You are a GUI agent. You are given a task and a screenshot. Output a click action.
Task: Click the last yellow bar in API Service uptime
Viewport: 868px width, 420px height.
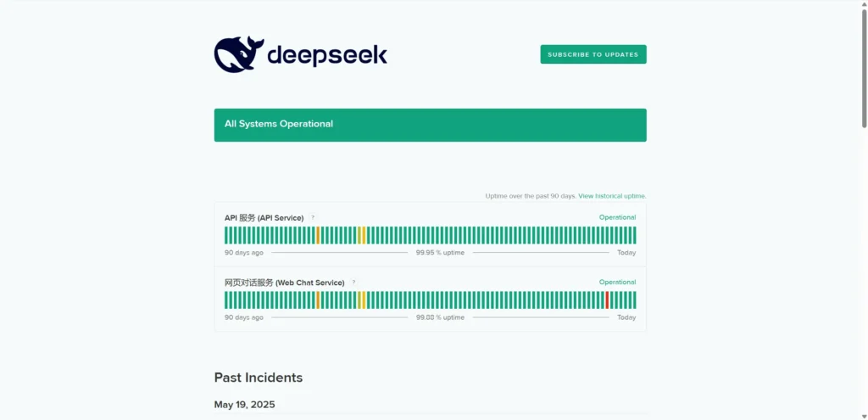[364, 235]
